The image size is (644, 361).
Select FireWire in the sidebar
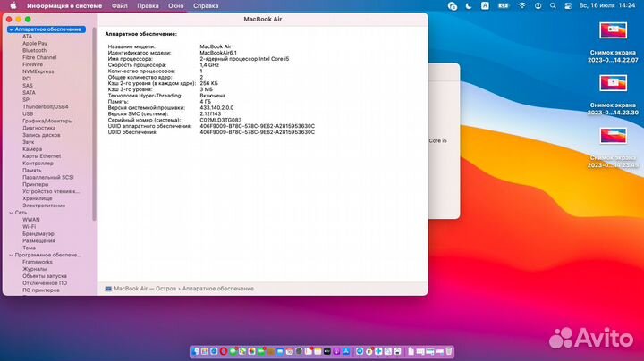click(32, 64)
